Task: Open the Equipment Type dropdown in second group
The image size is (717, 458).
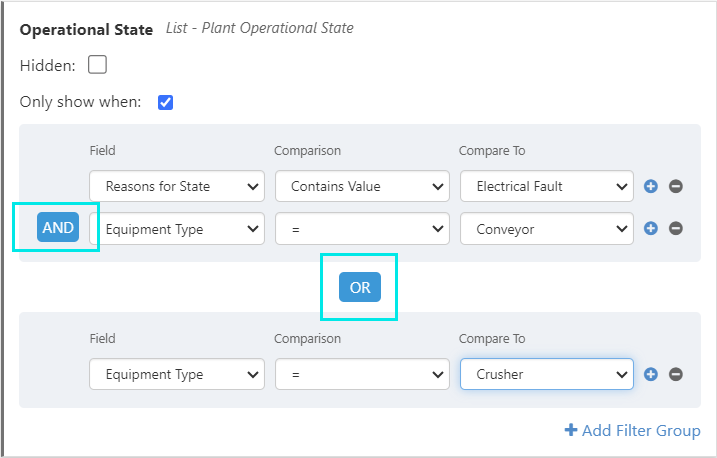Action: tap(177, 374)
